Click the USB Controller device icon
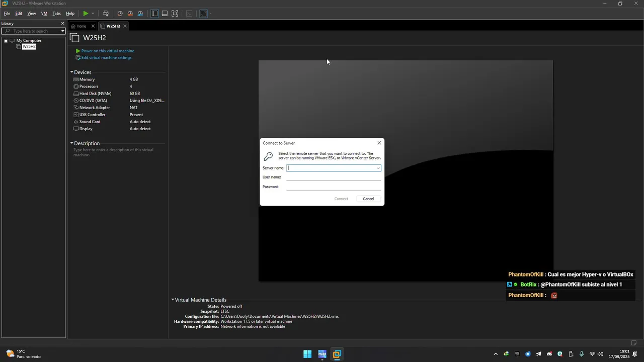644x362 pixels. pyautogui.click(x=76, y=115)
